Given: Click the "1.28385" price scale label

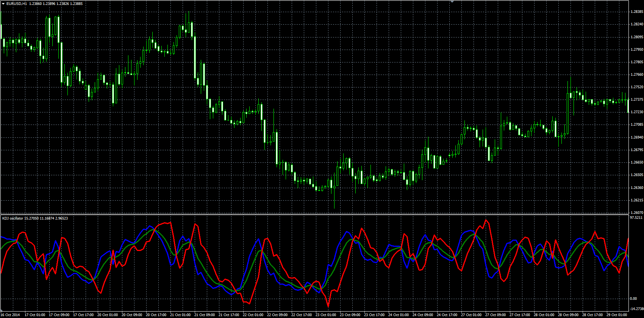Looking at the screenshot, I should coord(636,12).
